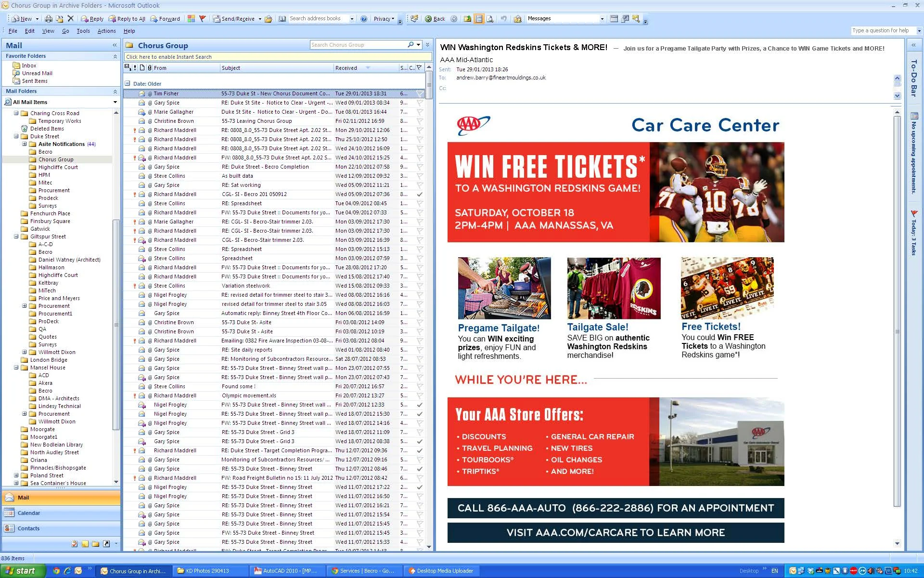Viewport: 924px width, 578px height.
Task: Toggle flag on Marie Gallagher Duke St Site message
Action: tap(420, 112)
